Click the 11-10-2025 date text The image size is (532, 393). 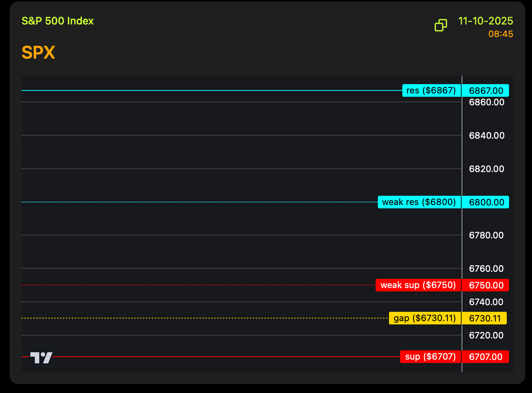485,21
